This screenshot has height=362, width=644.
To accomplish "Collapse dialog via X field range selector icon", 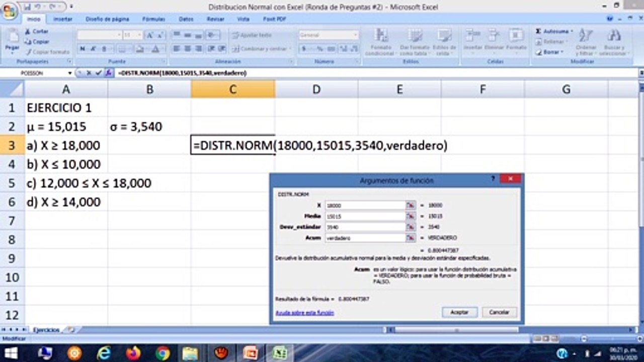I will [x=411, y=205].
